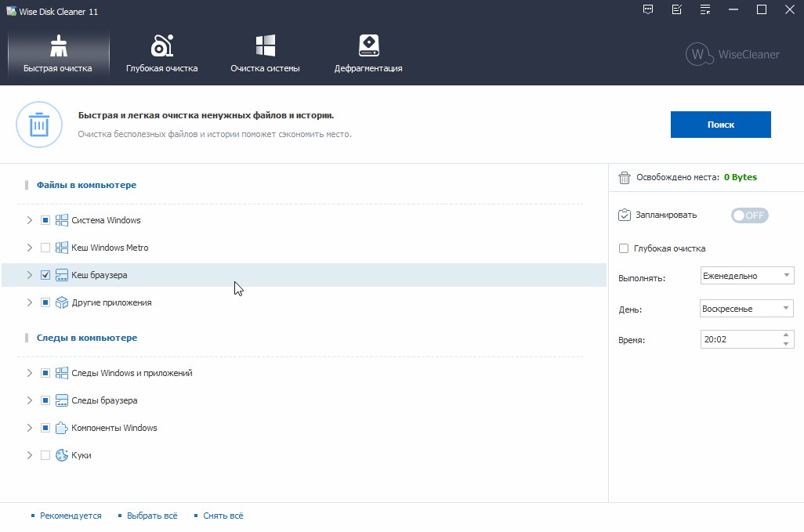This screenshot has height=532, width=804.
Task: Start scan with Поиск button
Action: click(x=720, y=125)
